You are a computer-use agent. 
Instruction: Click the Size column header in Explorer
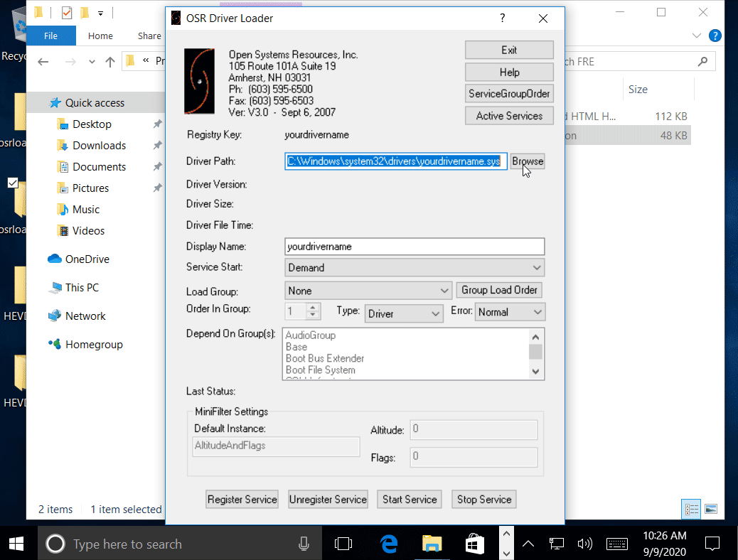point(638,90)
